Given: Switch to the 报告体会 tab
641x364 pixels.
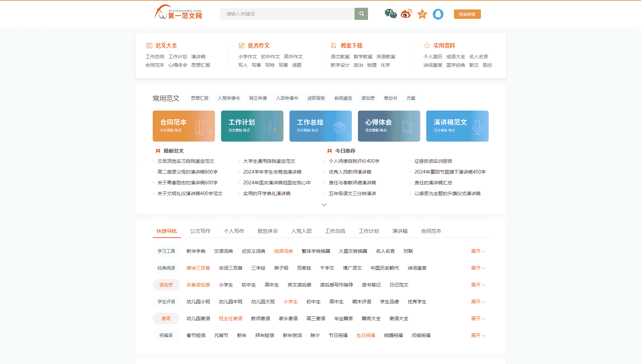Looking at the screenshot, I should (x=268, y=231).
